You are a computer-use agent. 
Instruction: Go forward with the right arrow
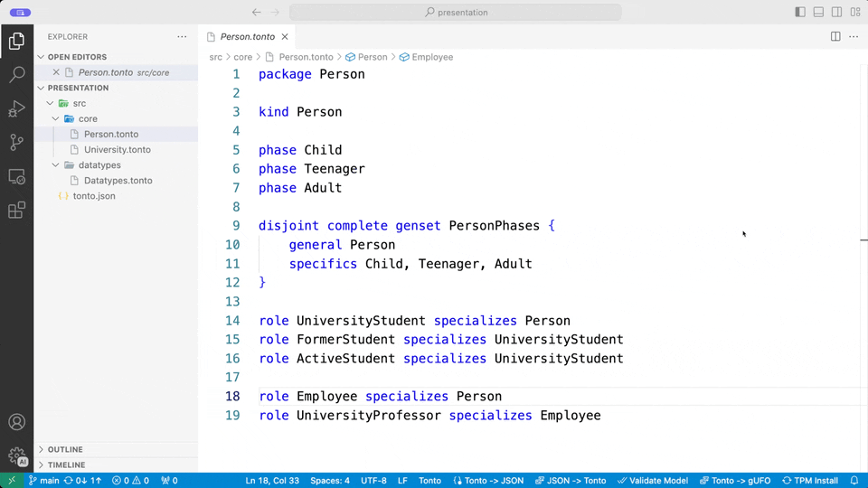(275, 12)
